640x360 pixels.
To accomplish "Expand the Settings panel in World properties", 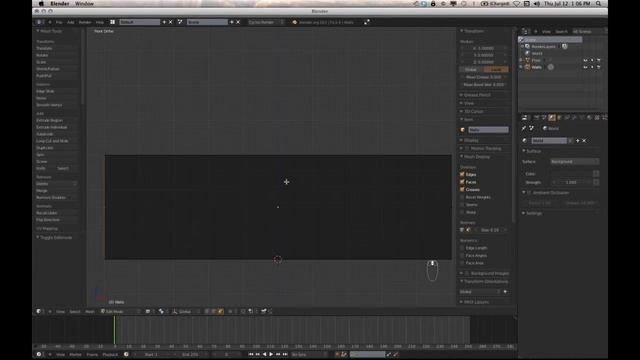I will click(533, 213).
